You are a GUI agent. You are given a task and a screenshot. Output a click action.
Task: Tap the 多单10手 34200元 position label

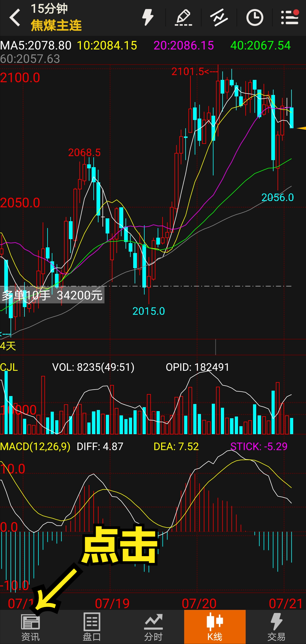[x=52, y=295]
